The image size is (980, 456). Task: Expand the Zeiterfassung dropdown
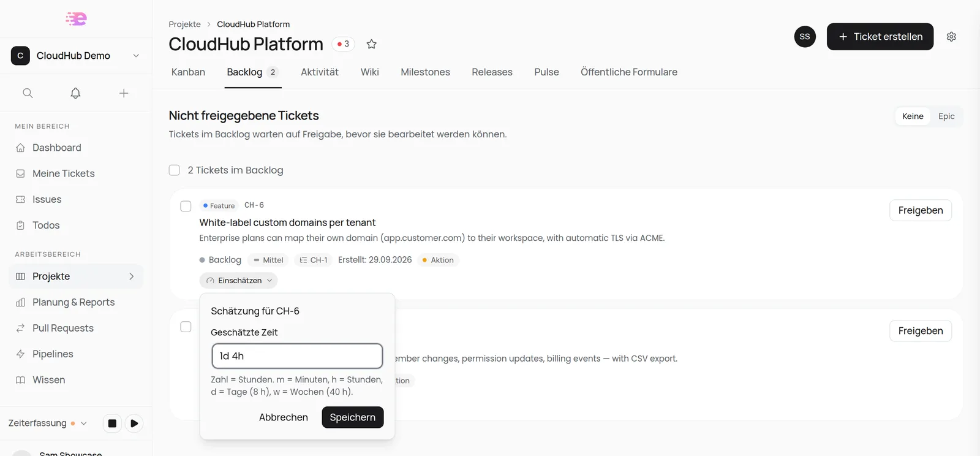point(48,423)
